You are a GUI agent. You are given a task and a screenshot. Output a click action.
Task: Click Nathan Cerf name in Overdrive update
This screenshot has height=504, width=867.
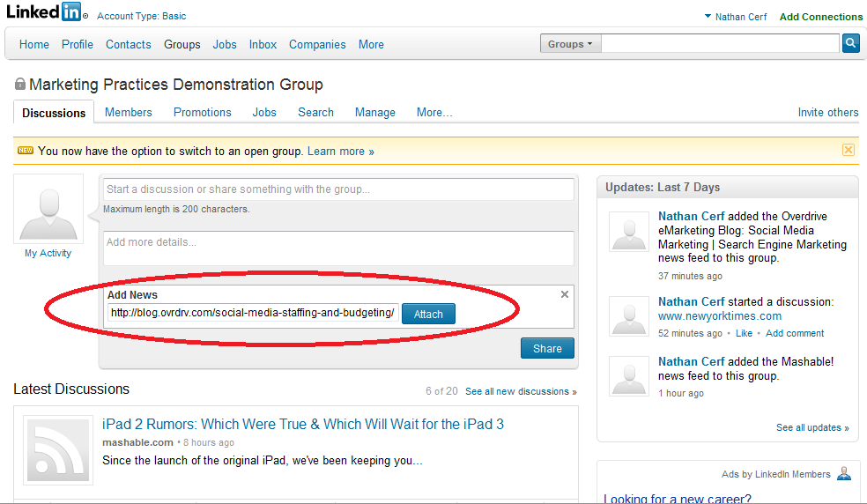pos(691,217)
